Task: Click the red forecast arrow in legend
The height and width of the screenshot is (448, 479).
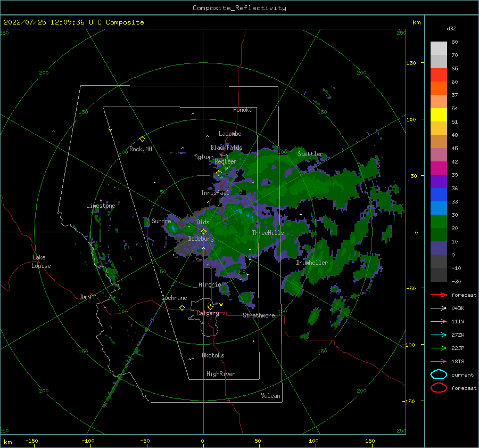Action: (439, 295)
